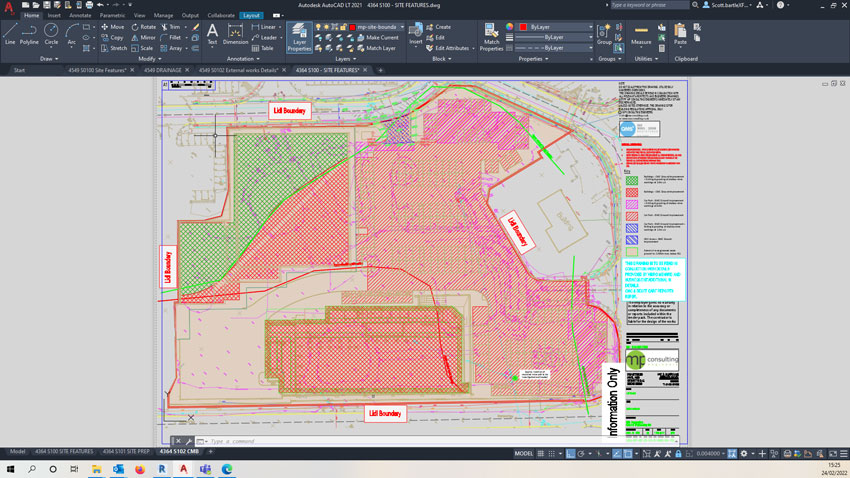Click the Match Properties tool
Viewport: 850px width, 478px height.
click(x=491, y=35)
